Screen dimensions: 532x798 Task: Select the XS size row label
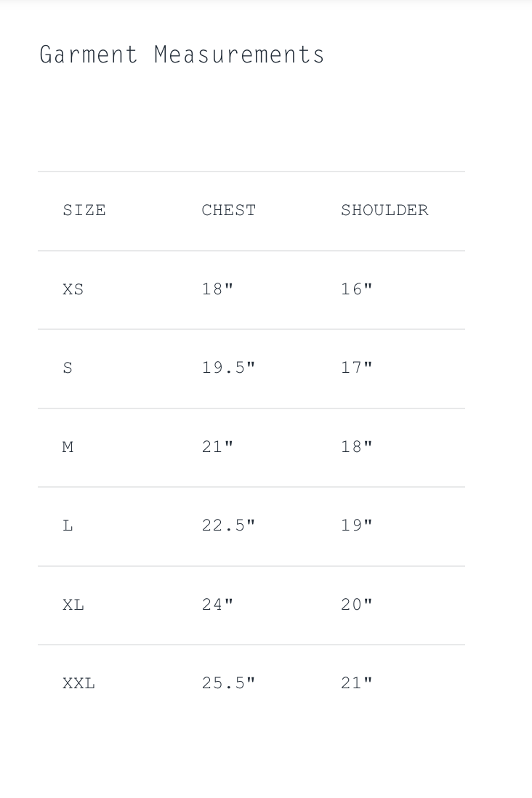pyautogui.click(x=73, y=289)
